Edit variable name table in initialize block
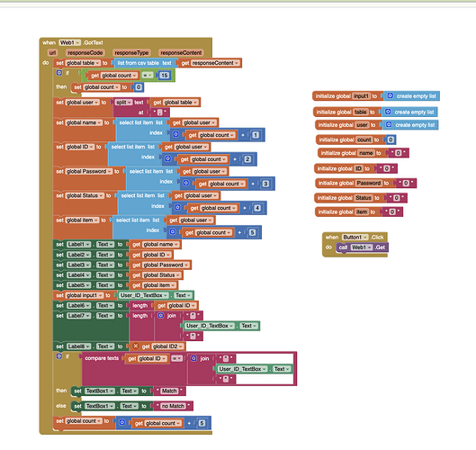The image size is (476, 450). (x=361, y=112)
